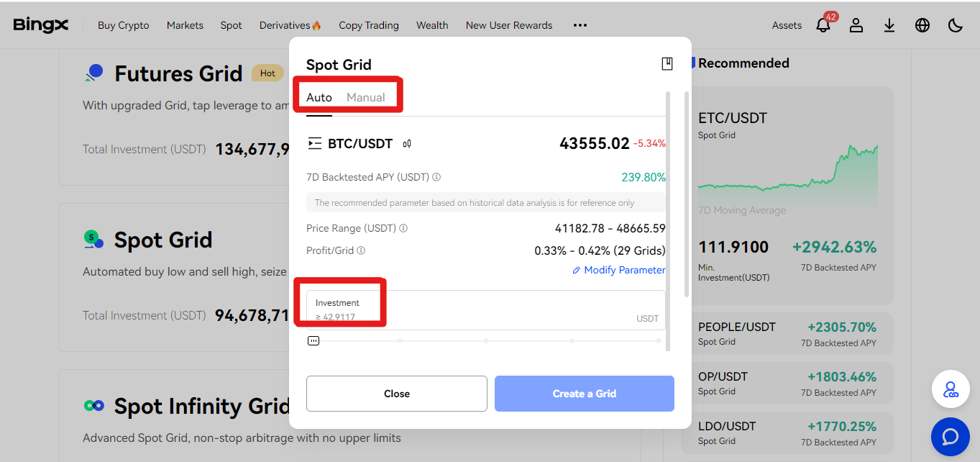This screenshot has width=980, height=462.
Task: Click the 239.80% APY value
Action: 644,177
